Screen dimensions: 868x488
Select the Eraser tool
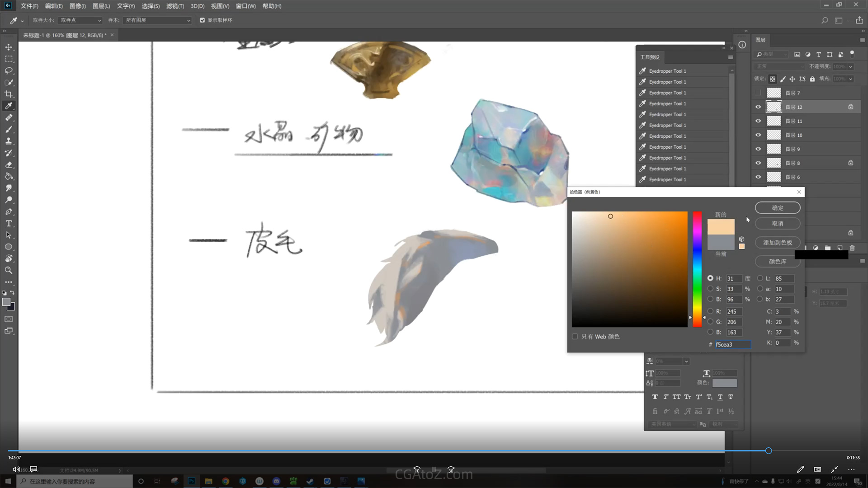[x=9, y=164]
